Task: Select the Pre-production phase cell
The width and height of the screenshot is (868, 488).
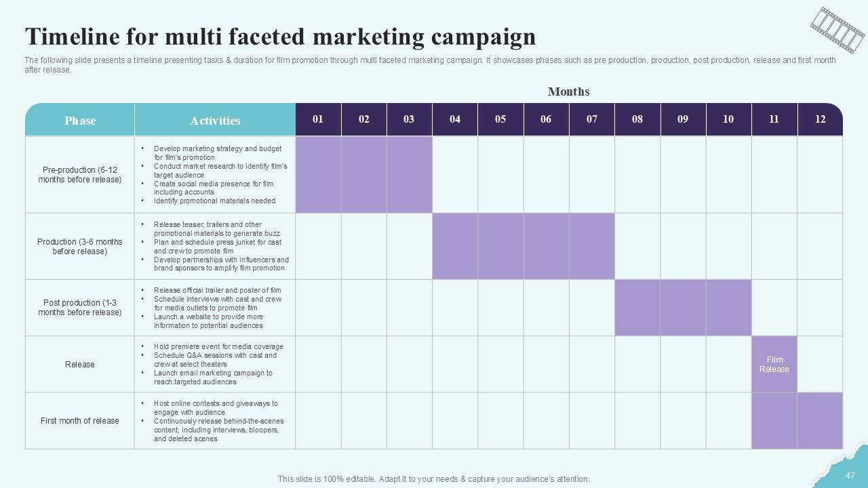Action: 80,175
